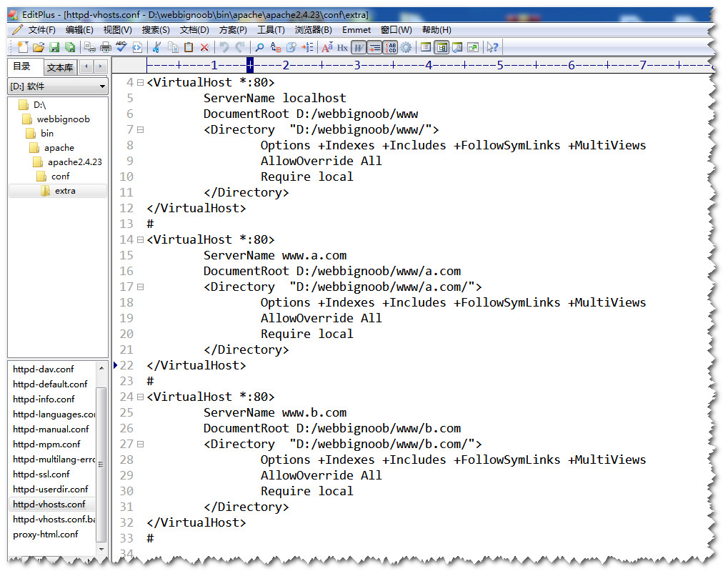This screenshot has height=576, width=728.
Task: Open httpd-ssl.conf from file list
Action: click(41, 474)
